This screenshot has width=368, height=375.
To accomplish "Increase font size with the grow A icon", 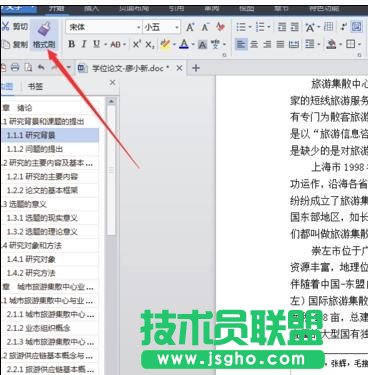I will [x=190, y=27].
